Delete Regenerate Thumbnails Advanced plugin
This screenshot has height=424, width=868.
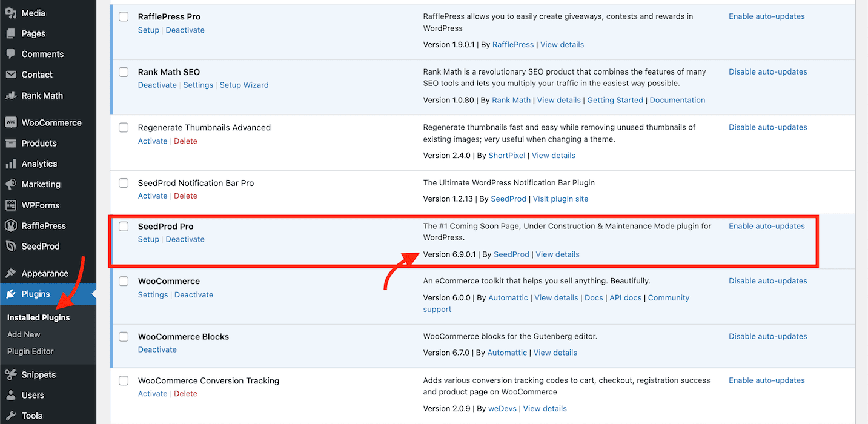(x=186, y=141)
